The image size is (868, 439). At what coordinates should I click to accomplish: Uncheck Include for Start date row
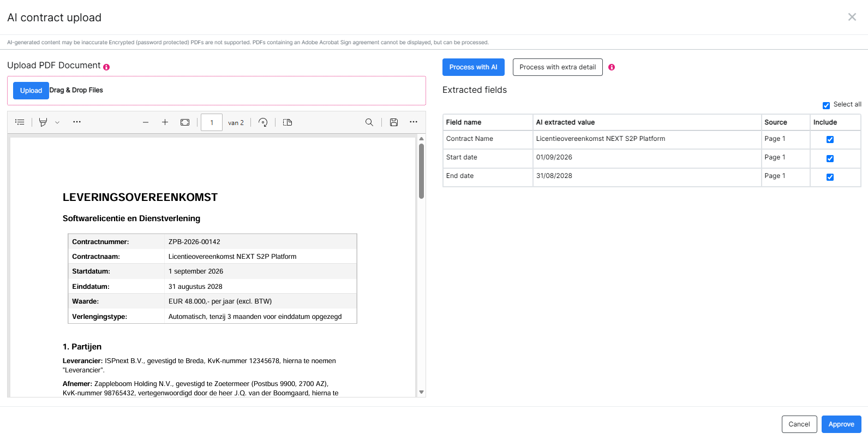830,158
